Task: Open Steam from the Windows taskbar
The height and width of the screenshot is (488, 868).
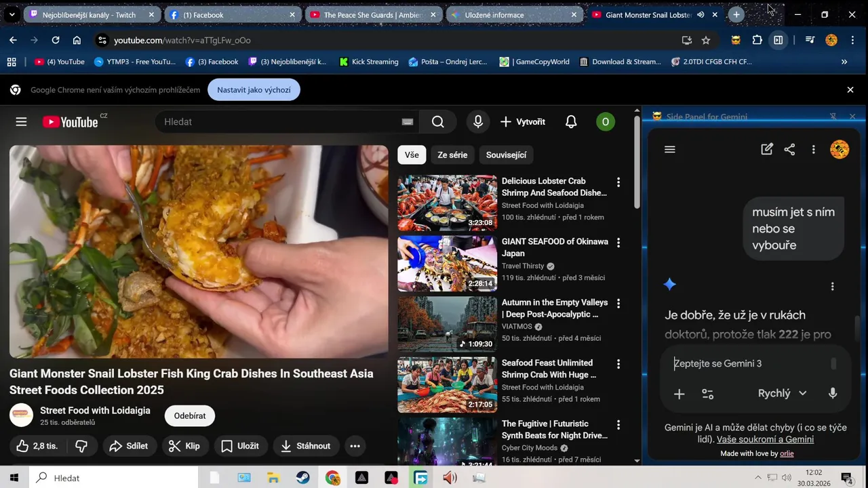Action: pos(302,478)
